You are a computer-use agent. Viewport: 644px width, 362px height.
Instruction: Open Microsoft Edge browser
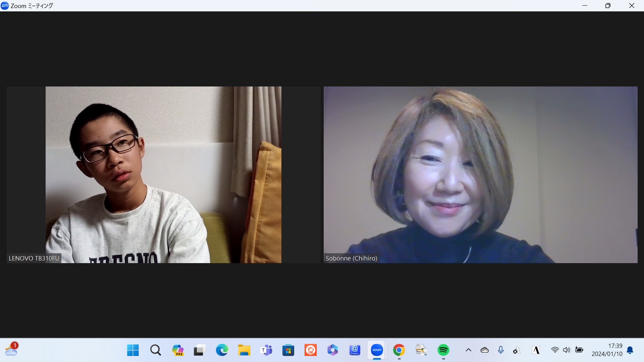click(222, 350)
